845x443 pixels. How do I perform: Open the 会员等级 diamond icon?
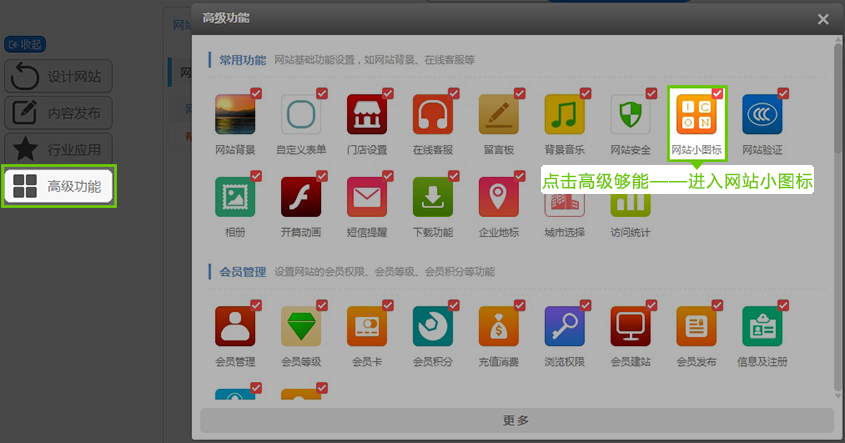[301, 326]
